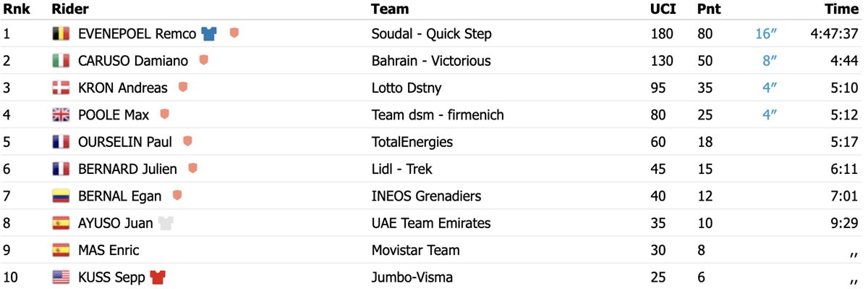Screen dimensions: 868x289
Task: Click the 16″ bonus seconds value
Action: point(766,34)
